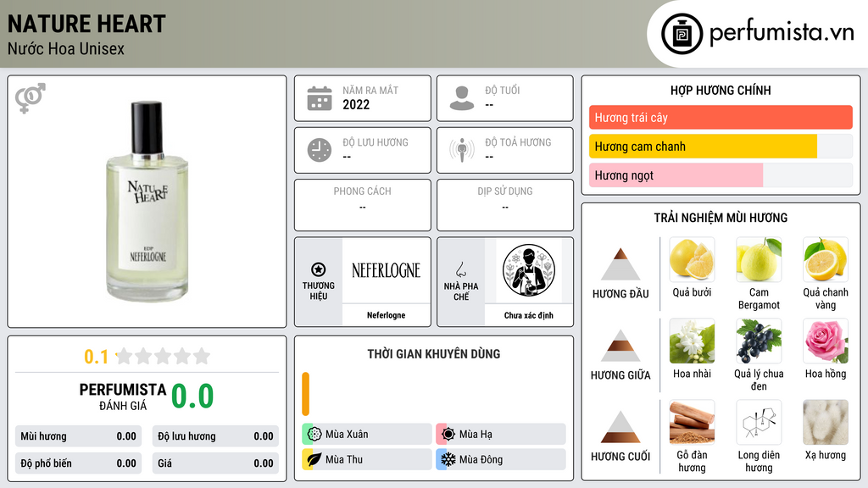Select the Mùa Đông season label

coord(481,459)
